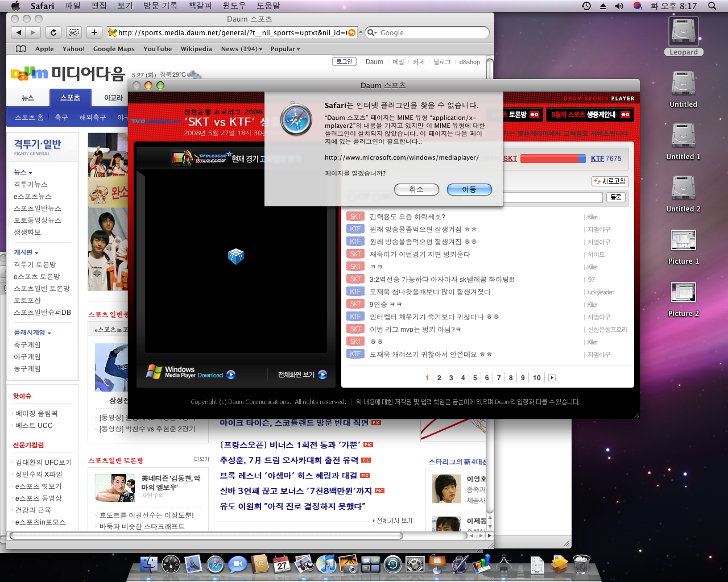Open iPhoto from the Dock
Viewport: 728px width, 582px height.
pos(348,564)
